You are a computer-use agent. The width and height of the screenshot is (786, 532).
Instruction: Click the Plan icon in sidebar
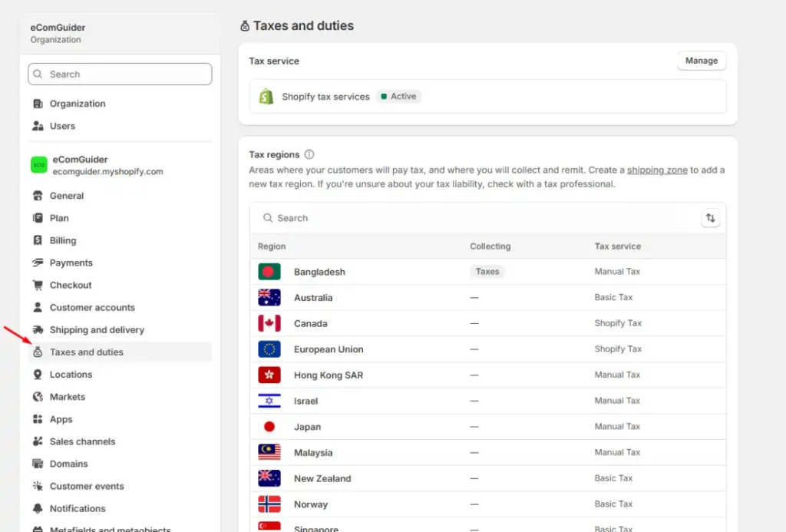point(38,218)
